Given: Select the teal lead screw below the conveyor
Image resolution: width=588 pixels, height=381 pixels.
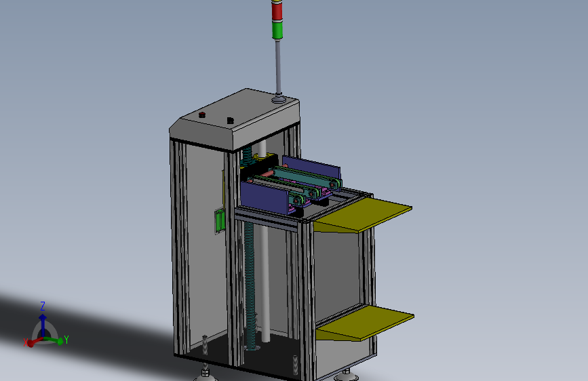Looking at the screenshot, I should 250,285.
